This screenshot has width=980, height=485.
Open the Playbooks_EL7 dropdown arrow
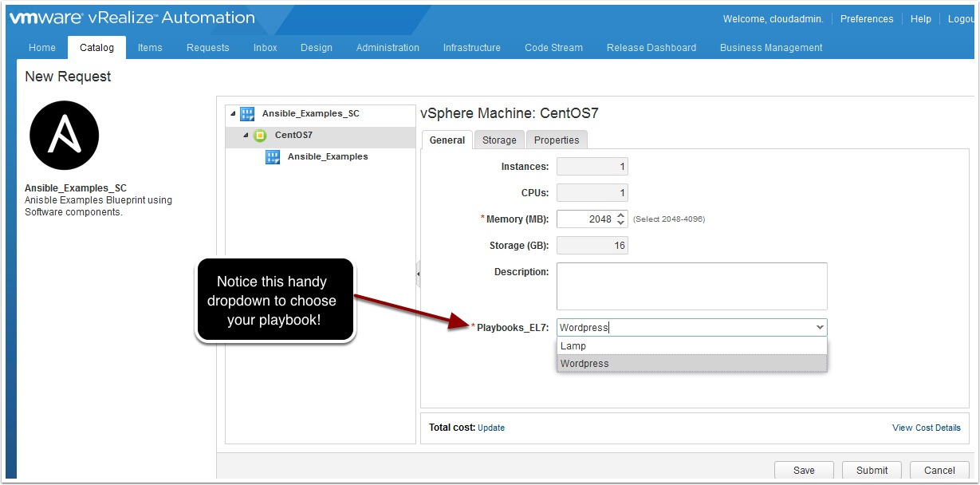pos(820,327)
